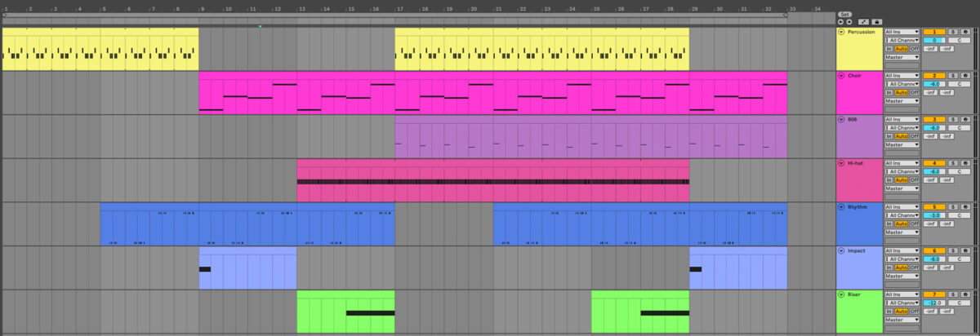Select the Impact track name
Viewport: 980px width, 336px height.
click(857, 251)
